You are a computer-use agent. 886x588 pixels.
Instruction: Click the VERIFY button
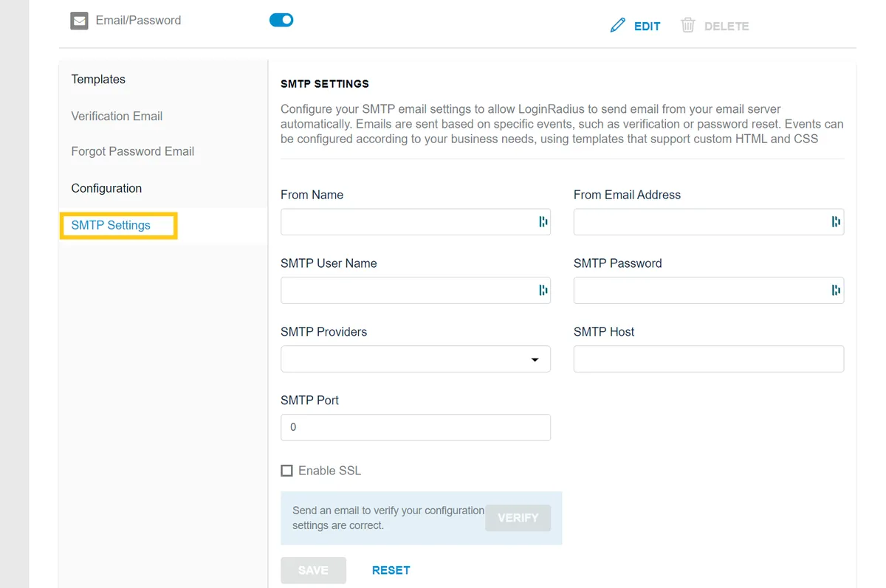tap(518, 518)
